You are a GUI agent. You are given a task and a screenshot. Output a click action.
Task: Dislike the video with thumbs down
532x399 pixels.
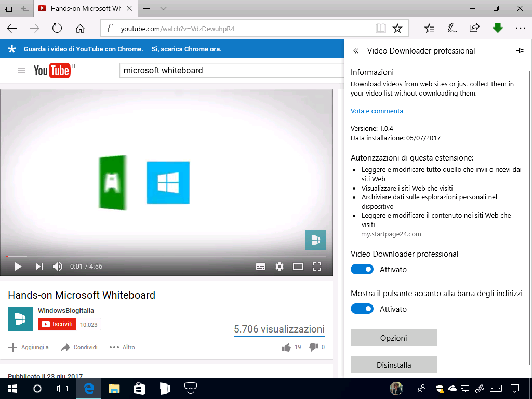pos(313,347)
